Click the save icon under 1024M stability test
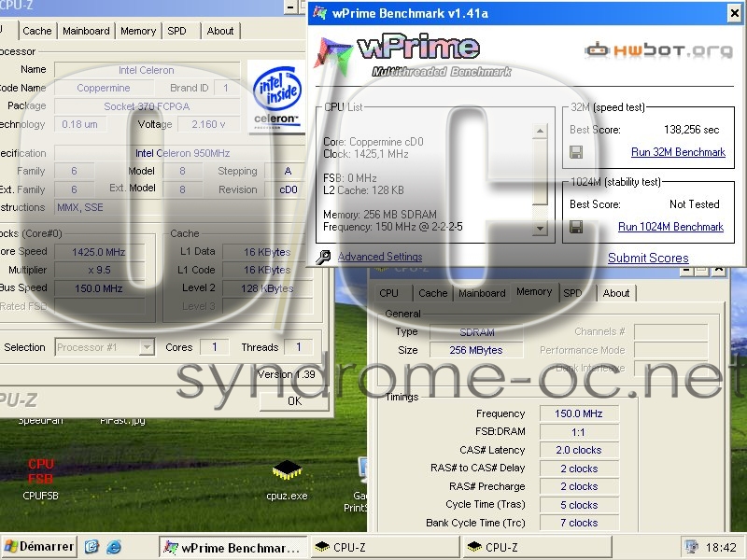The width and height of the screenshot is (747, 560). [x=576, y=227]
